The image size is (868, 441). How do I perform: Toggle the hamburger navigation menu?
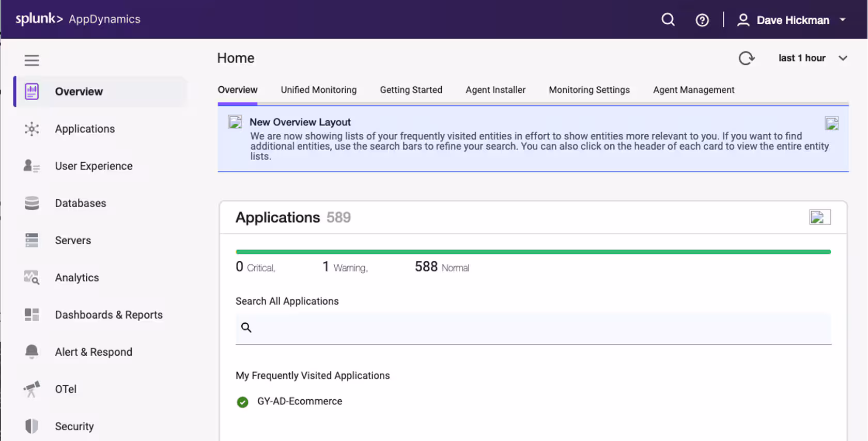point(32,60)
